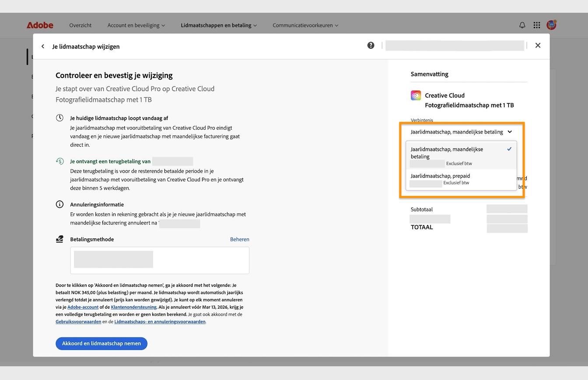Click the Subtotaal label
The image size is (588, 380).
click(422, 210)
